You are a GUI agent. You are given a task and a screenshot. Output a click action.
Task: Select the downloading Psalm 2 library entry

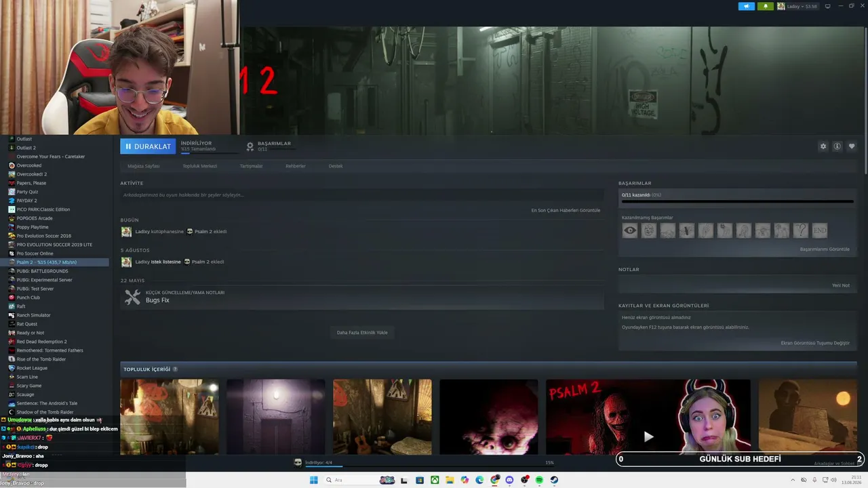tap(57, 262)
